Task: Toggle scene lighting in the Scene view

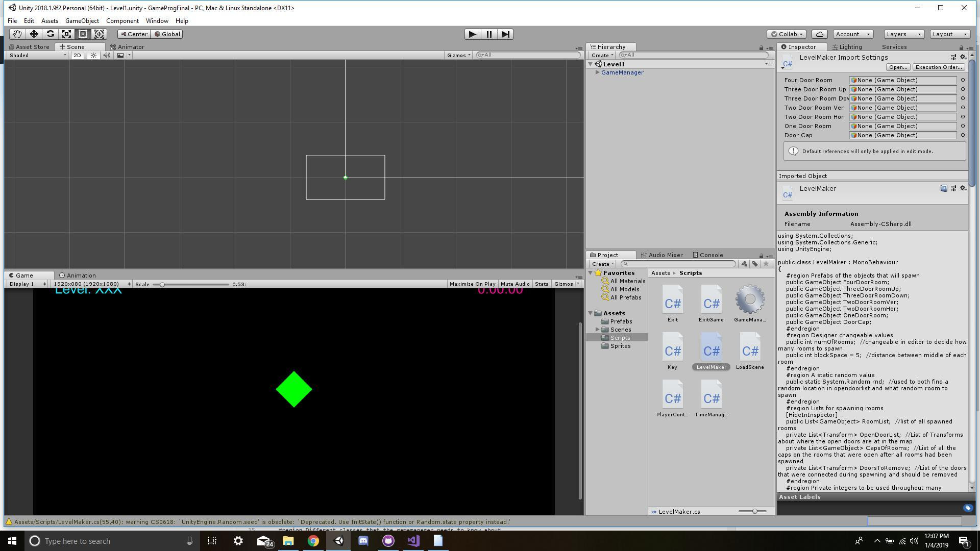Action: coord(93,55)
